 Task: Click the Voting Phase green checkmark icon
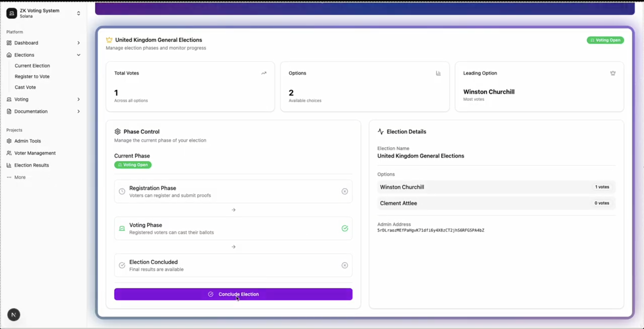coord(344,228)
